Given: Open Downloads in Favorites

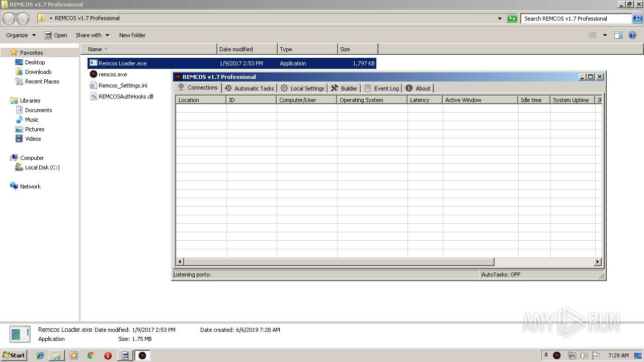Looking at the screenshot, I should pyautogui.click(x=38, y=72).
